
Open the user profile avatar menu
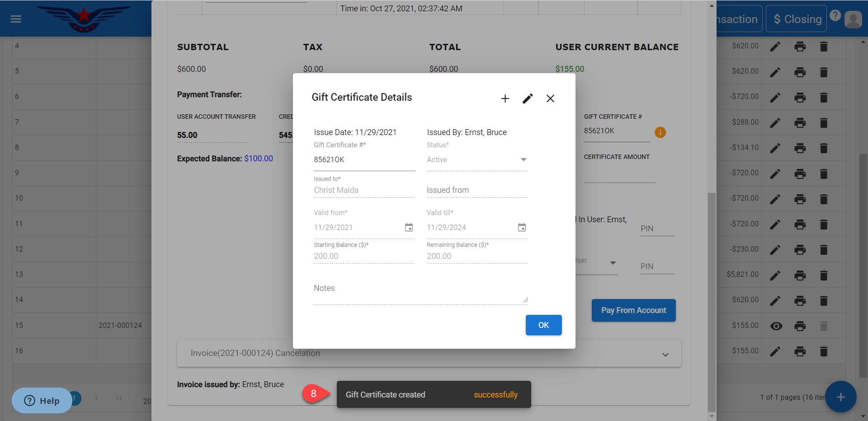click(x=853, y=19)
